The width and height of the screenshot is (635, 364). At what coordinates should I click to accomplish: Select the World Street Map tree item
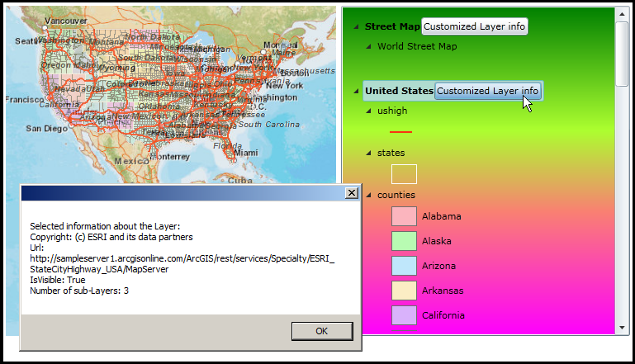pyautogui.click(x=417, y=46)
